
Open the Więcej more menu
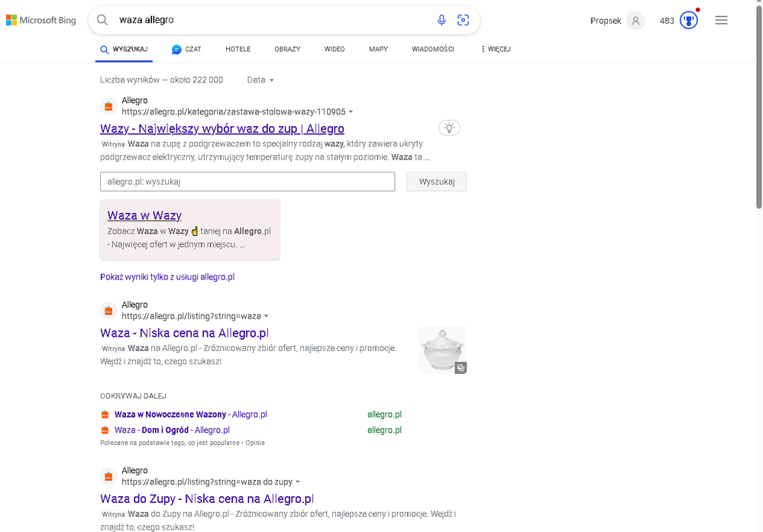(496, 49)
